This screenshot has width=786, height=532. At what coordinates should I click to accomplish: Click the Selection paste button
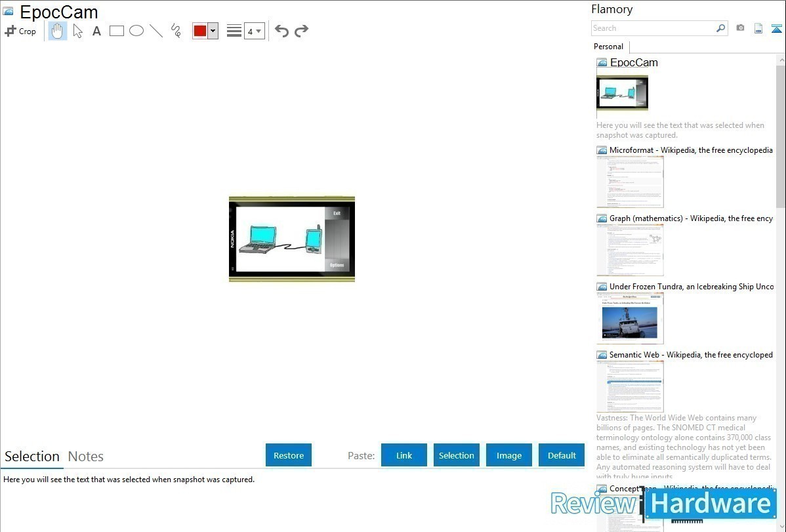[457, 455]
